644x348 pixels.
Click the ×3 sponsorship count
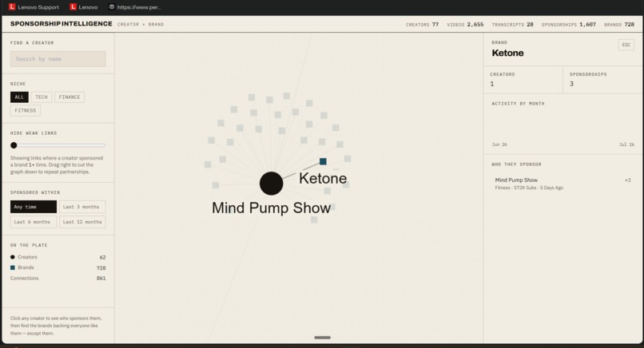(x=627, y=180)
